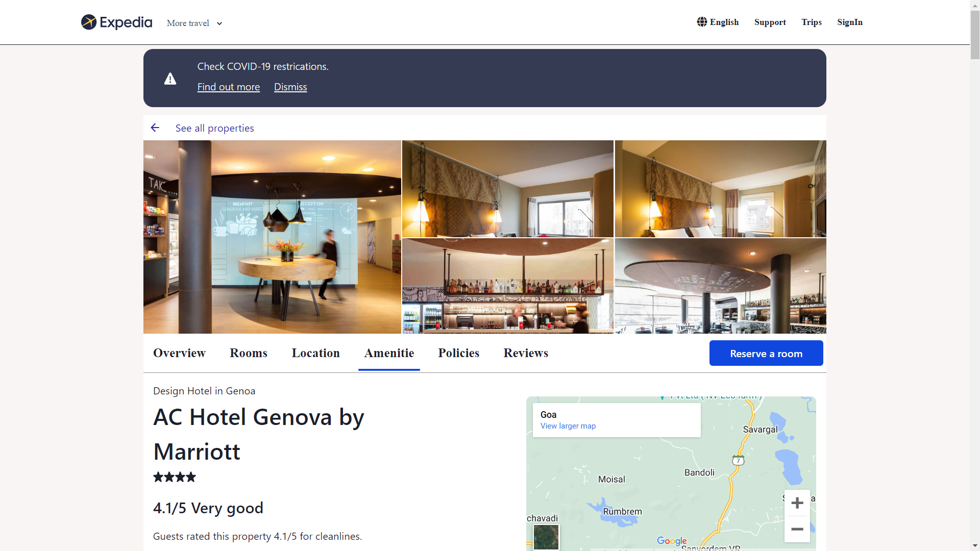Image resolution: width=980 pixels, height=551 pixels.
Task: Open the English language selector
Action: tap(724, 22)
